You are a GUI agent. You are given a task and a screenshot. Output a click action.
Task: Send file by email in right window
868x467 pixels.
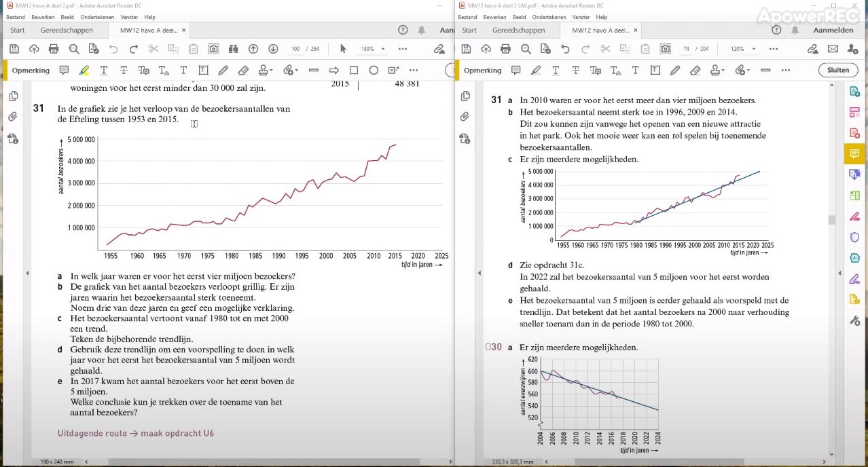pyautogui.click(x=833, y=49)
